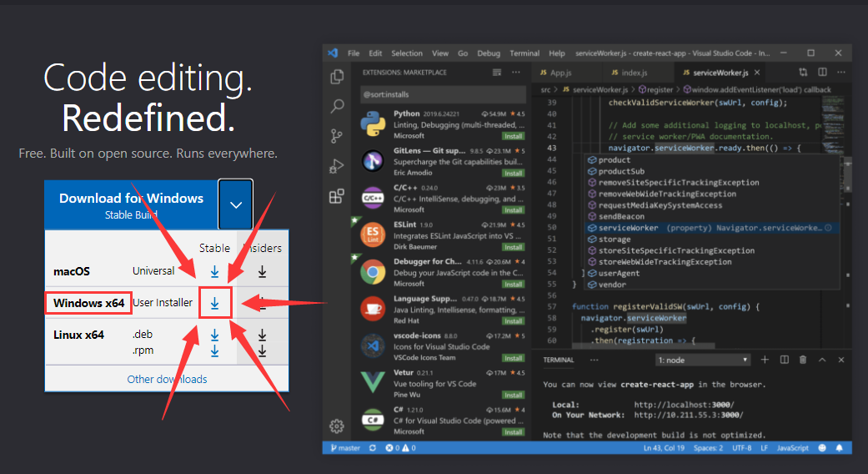Open the Terminal menu

point(524,53)
